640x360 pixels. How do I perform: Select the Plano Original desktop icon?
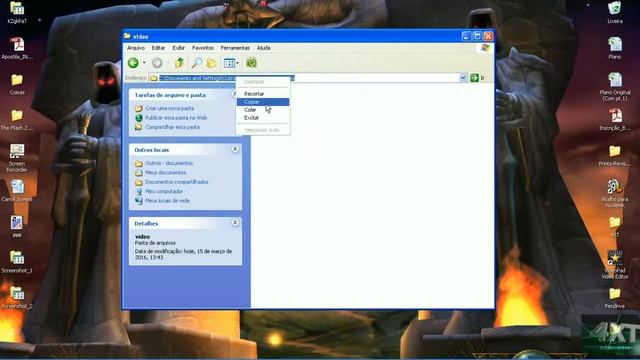click(x=615, y=87)
